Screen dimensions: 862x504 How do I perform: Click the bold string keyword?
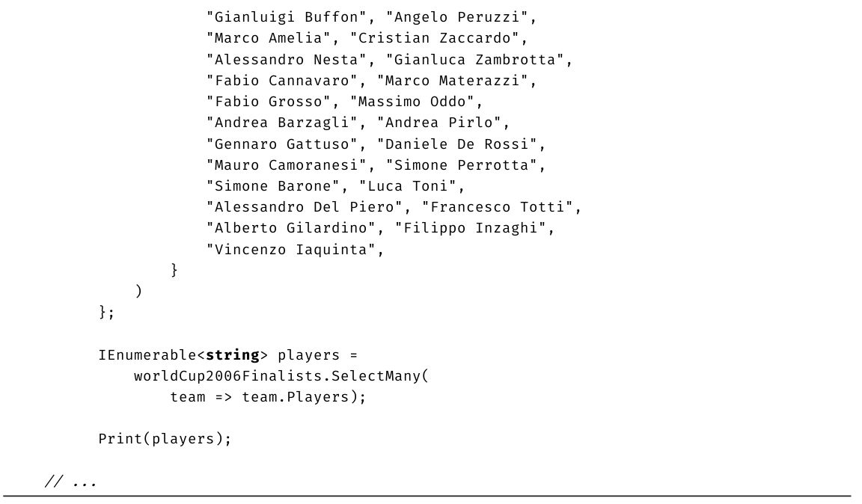(233, 355)
